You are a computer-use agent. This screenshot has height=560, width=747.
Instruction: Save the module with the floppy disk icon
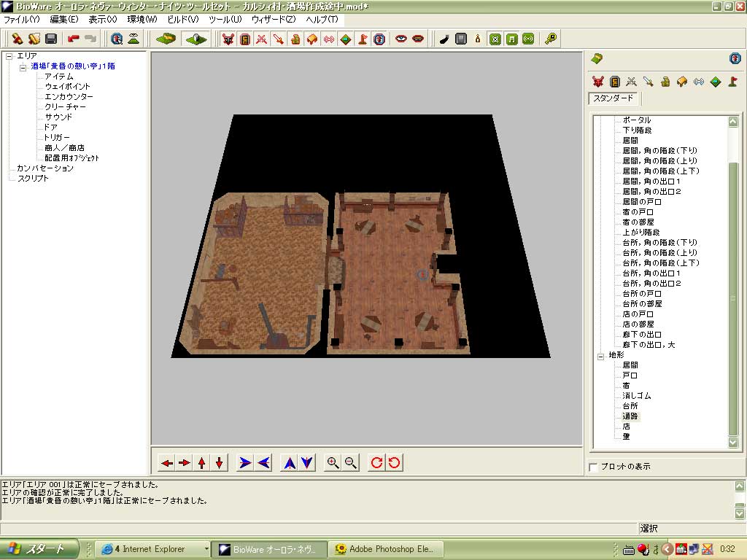tap(51, 39)
